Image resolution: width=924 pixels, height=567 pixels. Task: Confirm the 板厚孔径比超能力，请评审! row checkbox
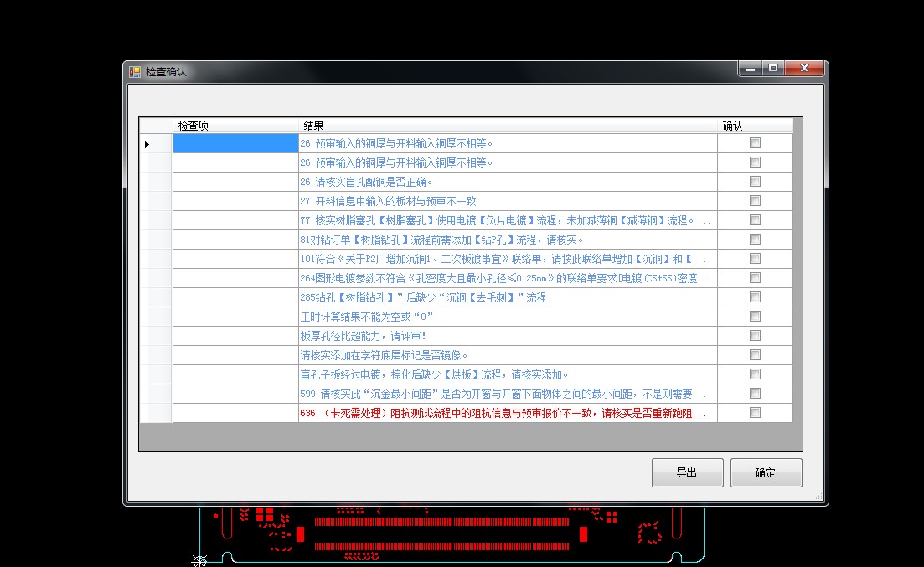tap(755, 335)
